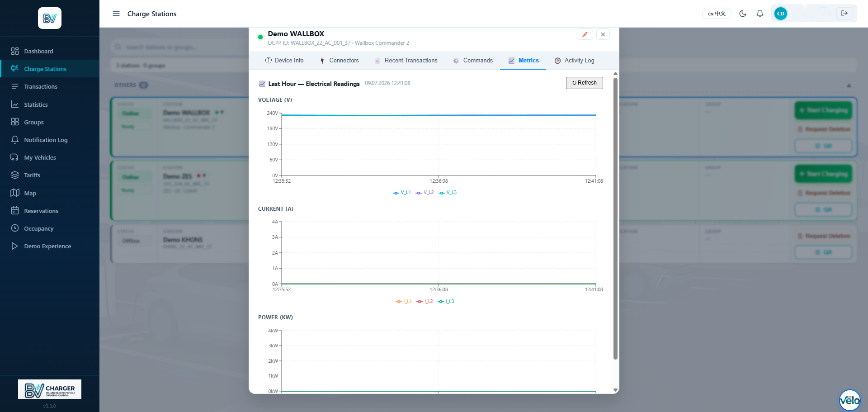The height and width of the screenshot is (412, 868).
Task: Open the hamburger menu icon
Action: (x=116, y=14)
